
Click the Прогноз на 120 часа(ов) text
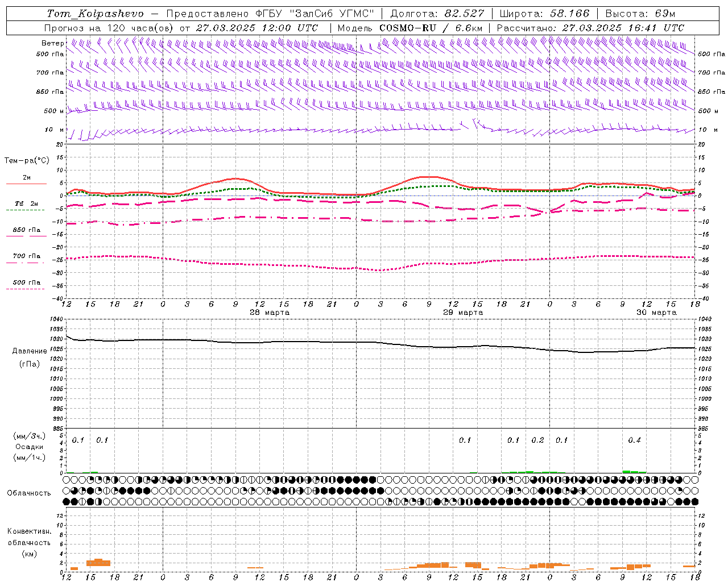tap(109, 28)
